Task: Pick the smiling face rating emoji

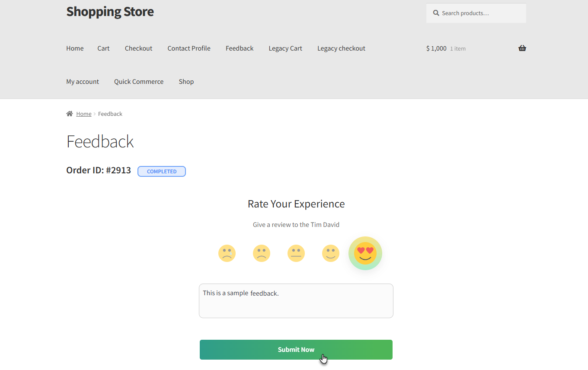Action: 331,253
